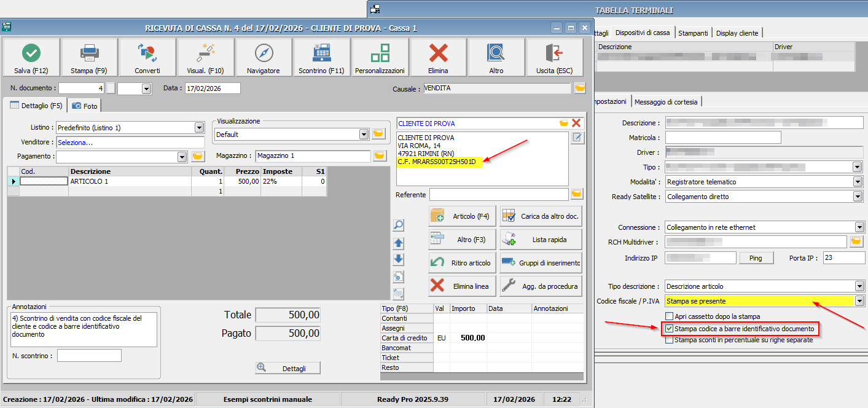Open the Messaggio di cortesia tab

click(666, 101)
